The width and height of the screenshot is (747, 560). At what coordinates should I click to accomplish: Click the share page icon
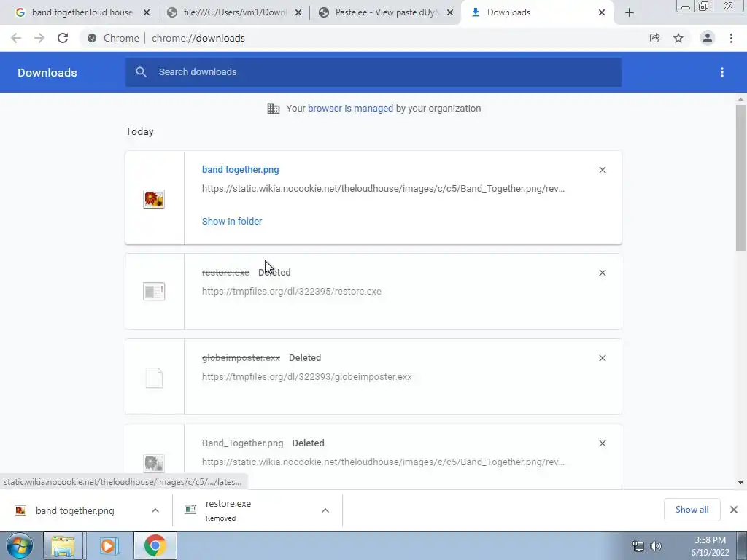click(655, 38)
